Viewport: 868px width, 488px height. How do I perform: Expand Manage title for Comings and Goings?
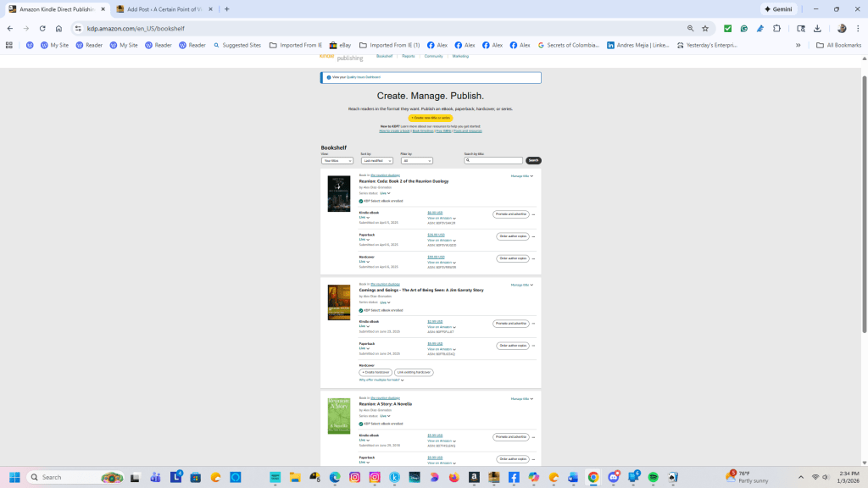pyautogui.click(x=521, y=285)
